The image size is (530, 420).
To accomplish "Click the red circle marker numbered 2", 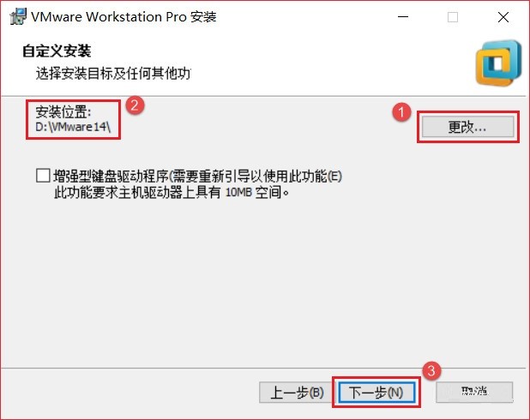I will click(135, 105).
